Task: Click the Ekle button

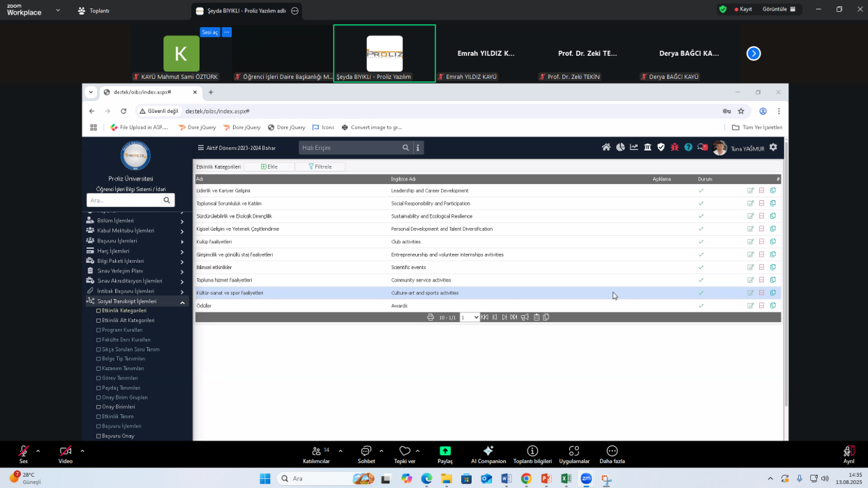Action: click(x=269, y=167)
